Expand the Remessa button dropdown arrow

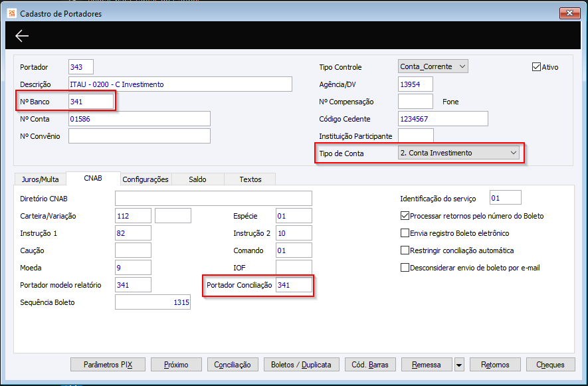pyautogui.click(x=458, y=365)
